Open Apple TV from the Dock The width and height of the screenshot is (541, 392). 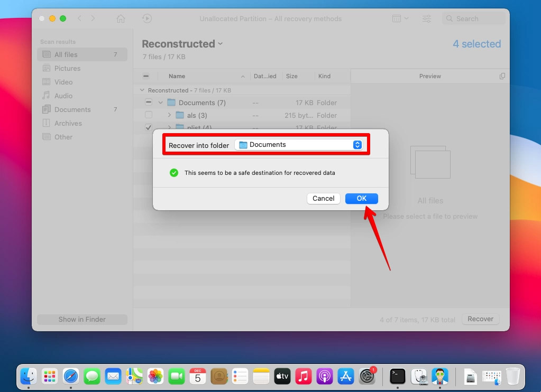click(x=282, y=376)
